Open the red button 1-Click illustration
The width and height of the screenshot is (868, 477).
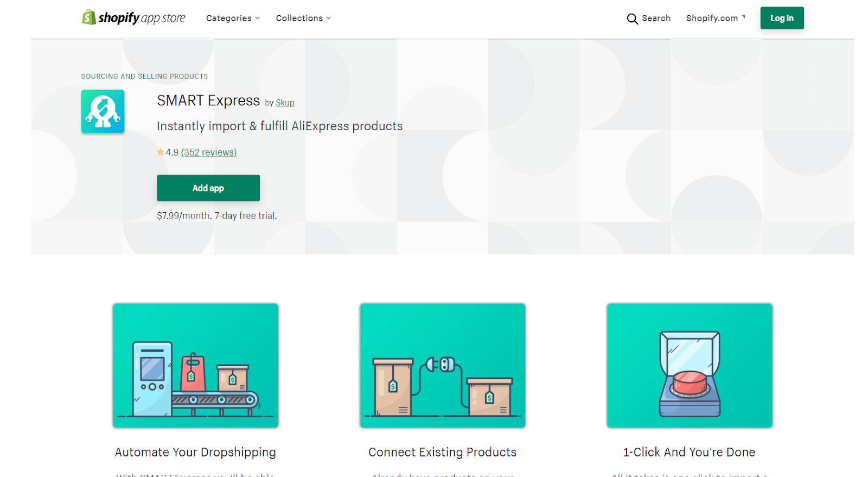690,365
